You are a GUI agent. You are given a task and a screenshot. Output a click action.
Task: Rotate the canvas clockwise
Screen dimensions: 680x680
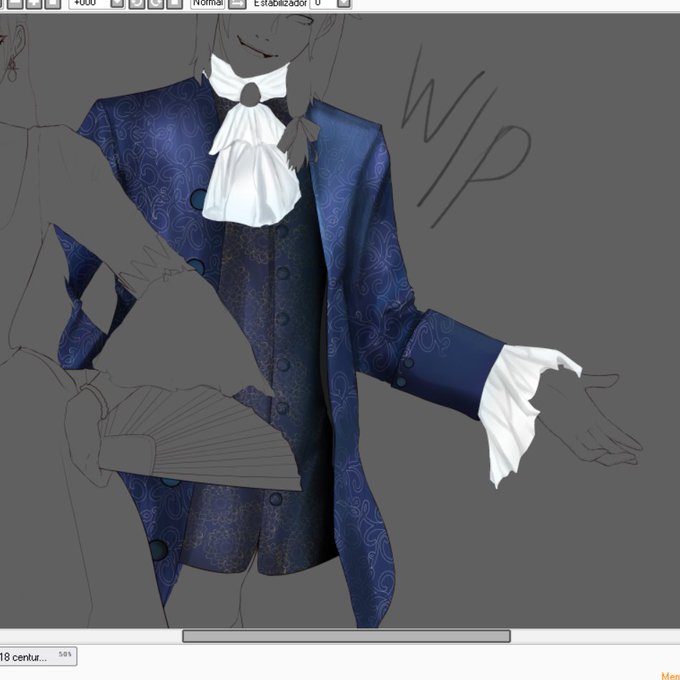156,3
